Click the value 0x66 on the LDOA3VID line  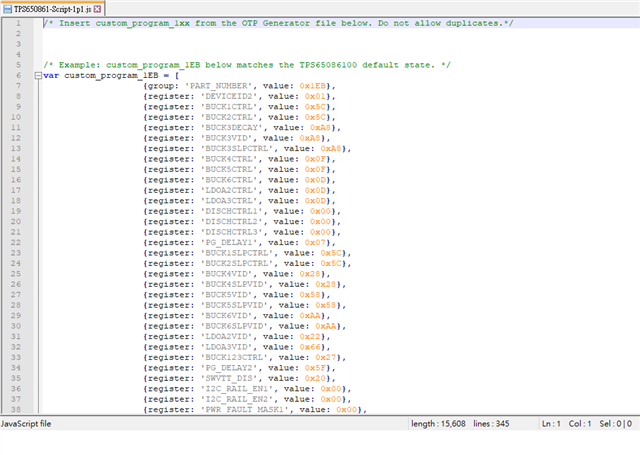click(310, 347)
